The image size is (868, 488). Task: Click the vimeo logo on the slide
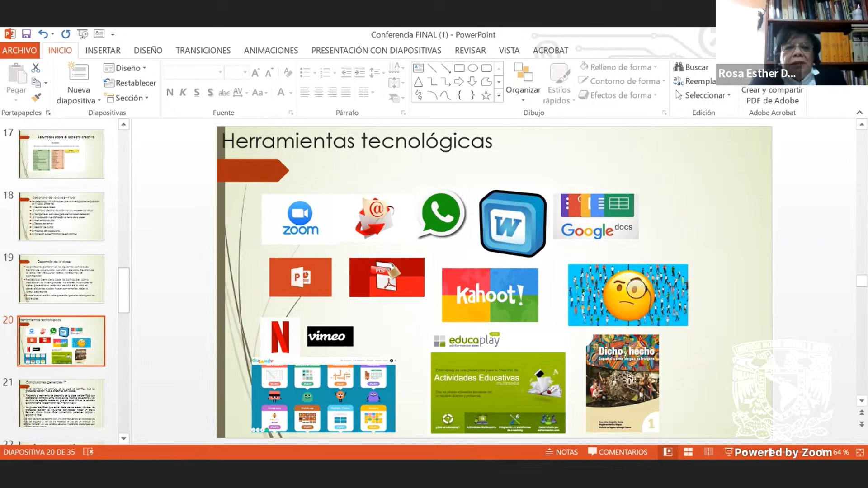tap(330, 336)
